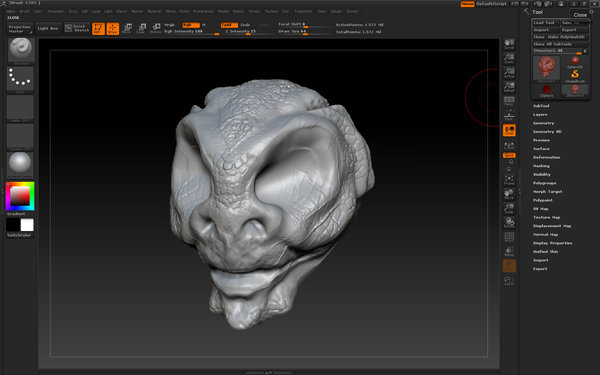Select the Zsub mode button
Image resolution: width=600 pixels, height=375 pixels.
(x=245, y=25)
